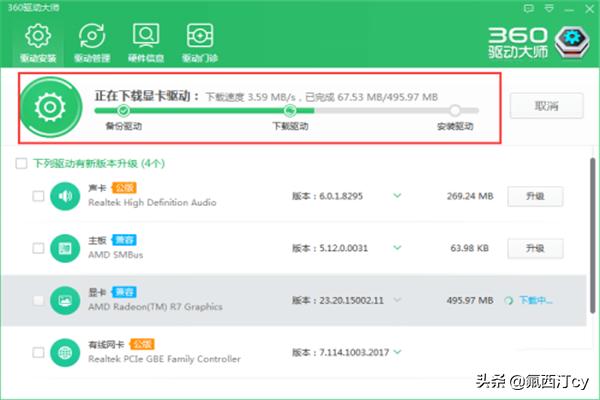Click the 兼容 tag next to 显卡
The width and height of the screenshot is (600, 400).
(124, 292)
